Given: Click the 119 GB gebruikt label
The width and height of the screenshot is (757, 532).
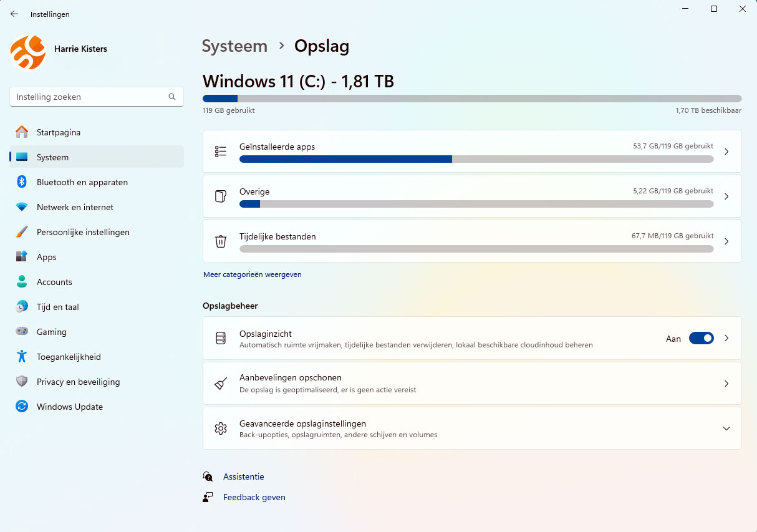Looking at the screenshot, I should (x=229, y=110).
